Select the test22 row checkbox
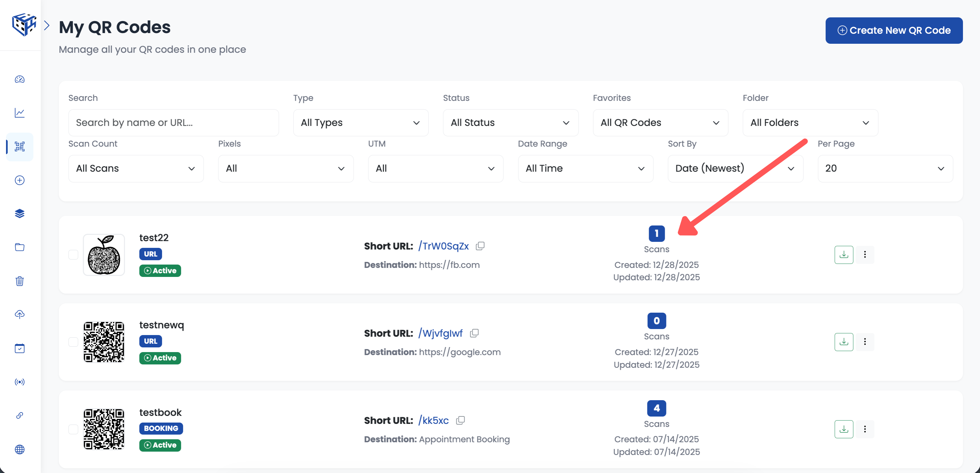Viewport: 980px width, 473px height. tap(73, 255)
